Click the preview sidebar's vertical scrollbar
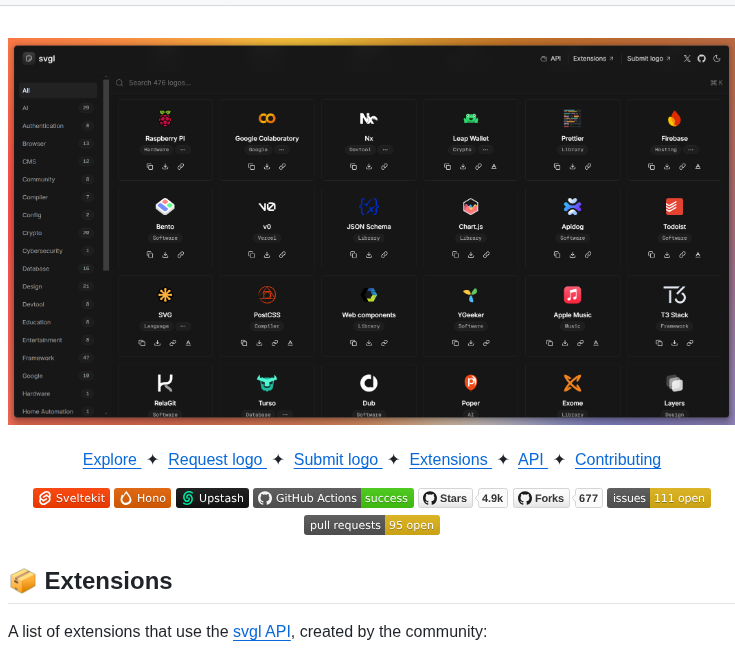The image size is (735, 648). tap(106, 173)
